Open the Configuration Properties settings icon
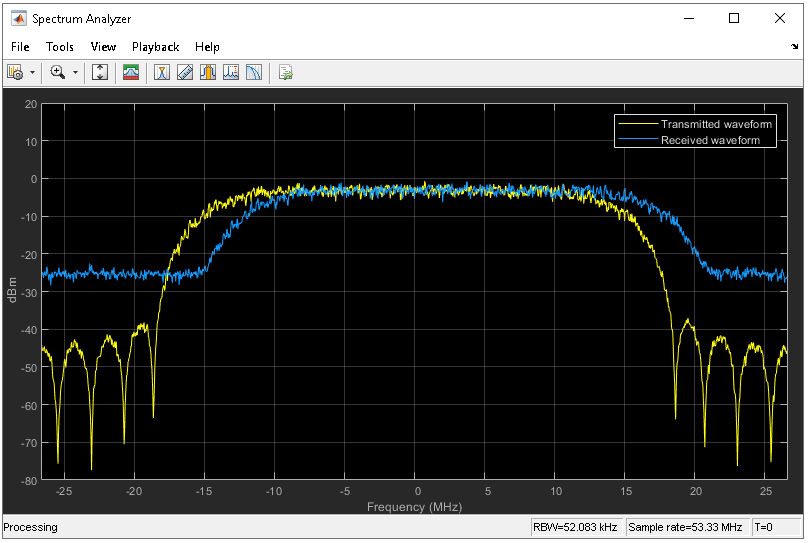This screenshot has height=543, width=808. coord(15,72)
